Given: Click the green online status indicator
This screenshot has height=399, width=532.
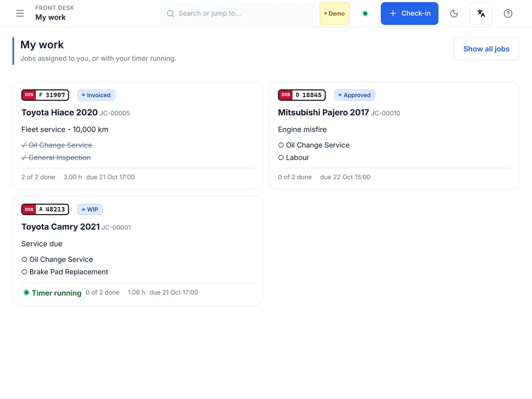Looking at the screenshot, I should [365, 13].
